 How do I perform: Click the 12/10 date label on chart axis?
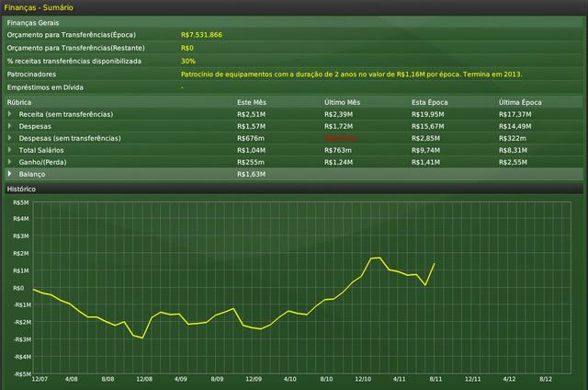click(363, 379)
